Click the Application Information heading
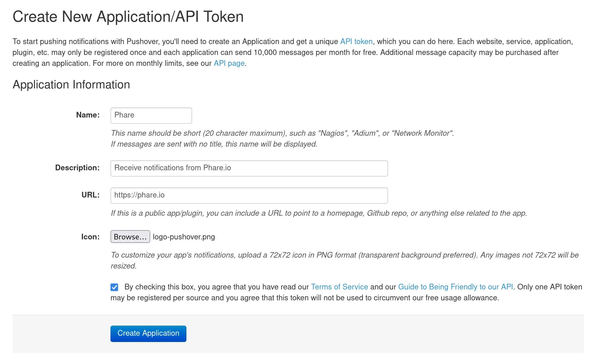This screenshot has height=364, width=597. coord(71,85)
